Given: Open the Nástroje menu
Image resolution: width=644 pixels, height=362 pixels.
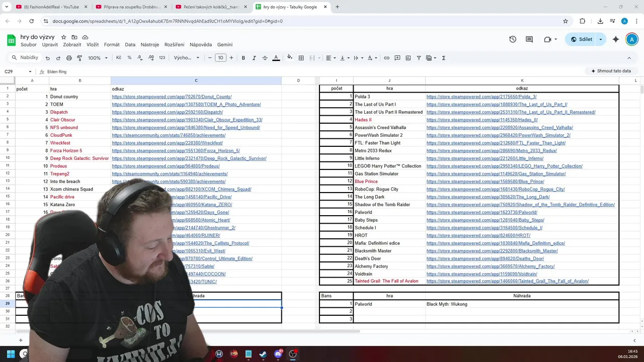Looking at the screenshot, I should 150,45.
